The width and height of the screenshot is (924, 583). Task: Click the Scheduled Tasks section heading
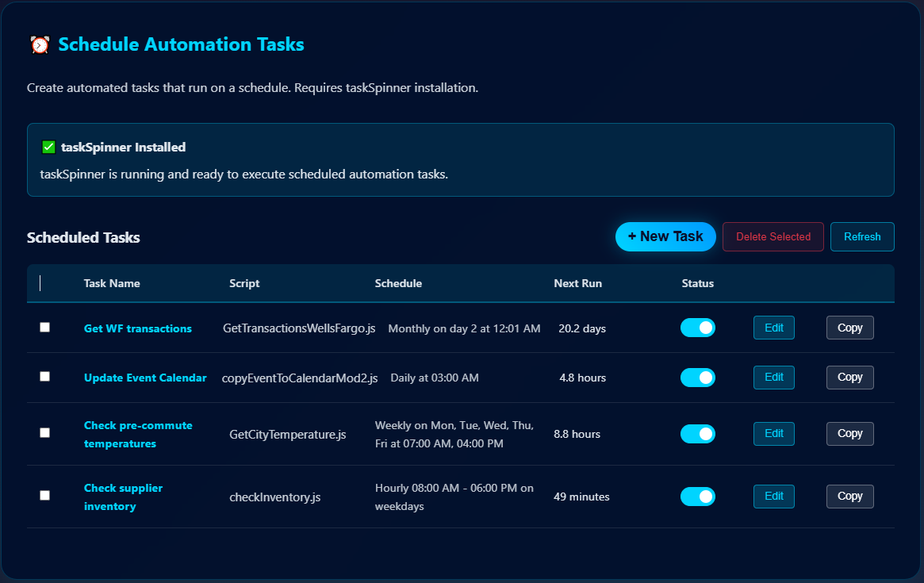[83, 237]
